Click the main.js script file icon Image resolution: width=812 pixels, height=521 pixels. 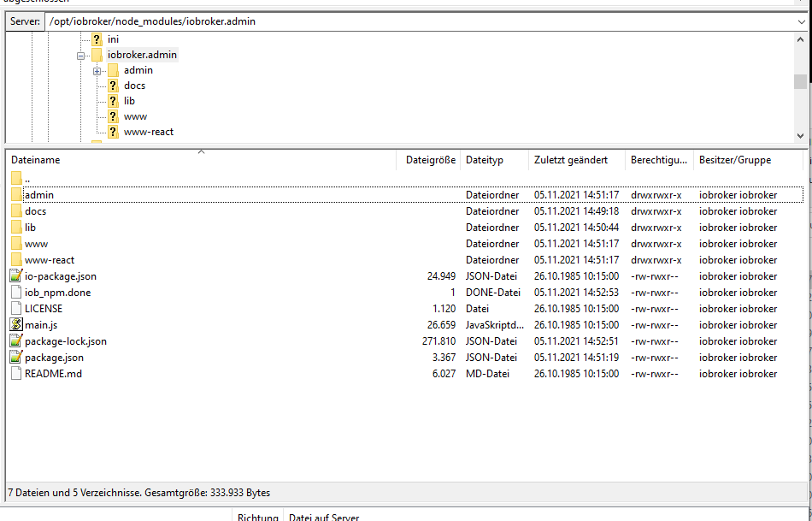[16, 324]
